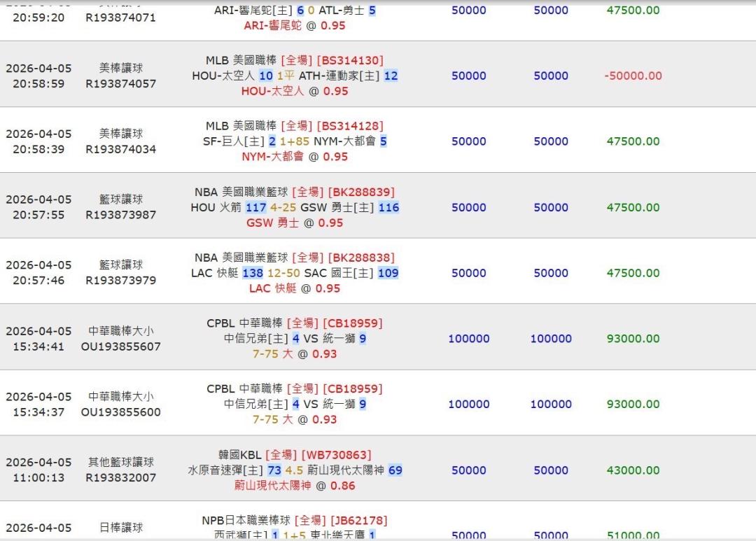Click pick NYM-大都會 @ 0.95
The height and width of the screenshot is (541, 756).
295,157
